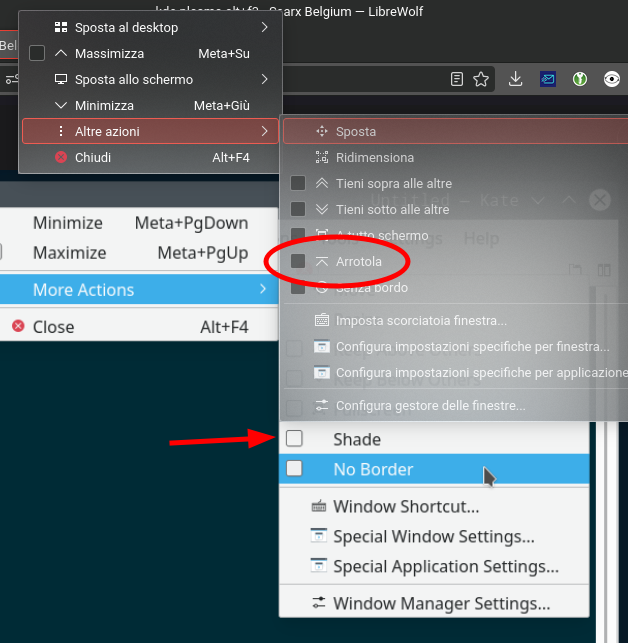Image resolution: width=628 pixels, height=643 pixels.
Task: Click the Kate window close button
Action: coord(600,200)
